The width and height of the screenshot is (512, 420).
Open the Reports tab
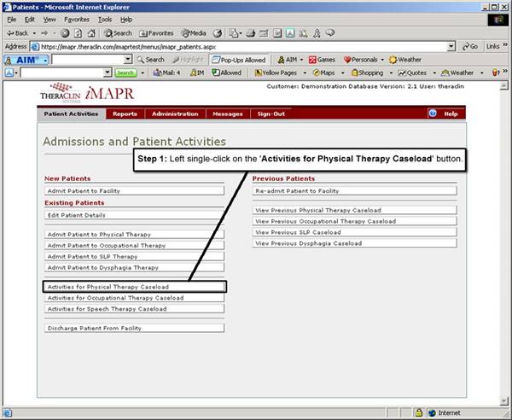tap(125, 114)
